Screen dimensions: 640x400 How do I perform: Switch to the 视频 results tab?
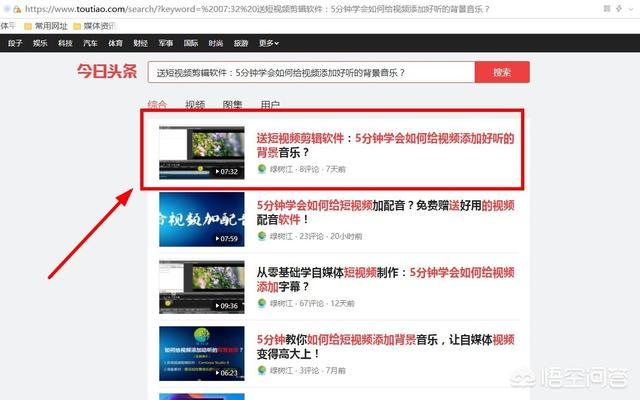(195, 104)
